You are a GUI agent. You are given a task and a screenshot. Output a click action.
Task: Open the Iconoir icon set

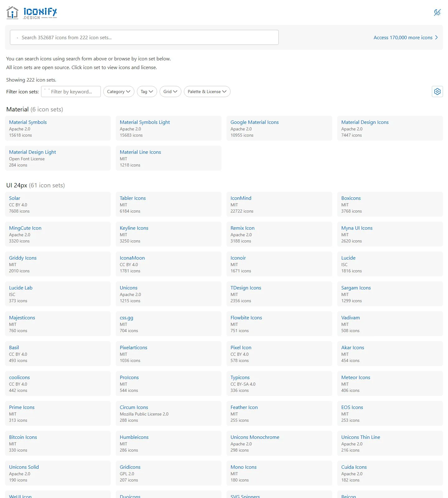pos(279,264)
